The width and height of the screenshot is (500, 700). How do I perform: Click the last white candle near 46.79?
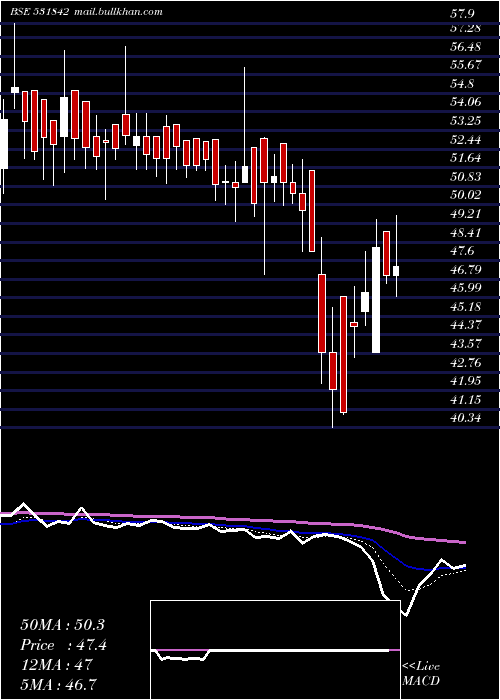pos(396,271)
